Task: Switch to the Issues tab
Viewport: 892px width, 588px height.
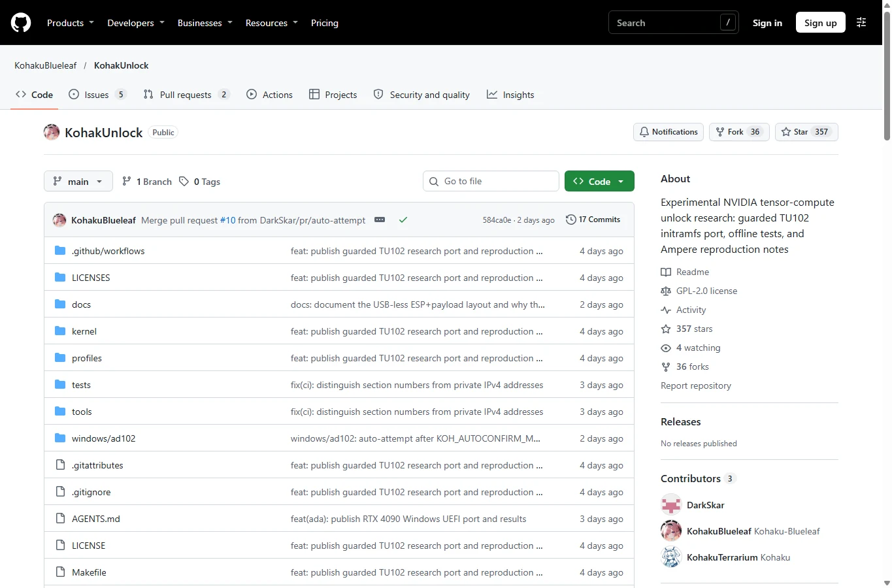Action: (x=97, y=95)
